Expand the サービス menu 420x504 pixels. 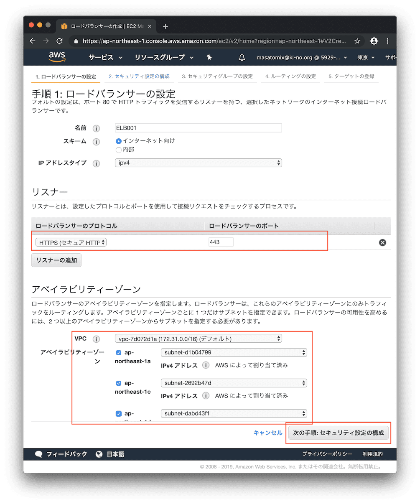point(105,57)
